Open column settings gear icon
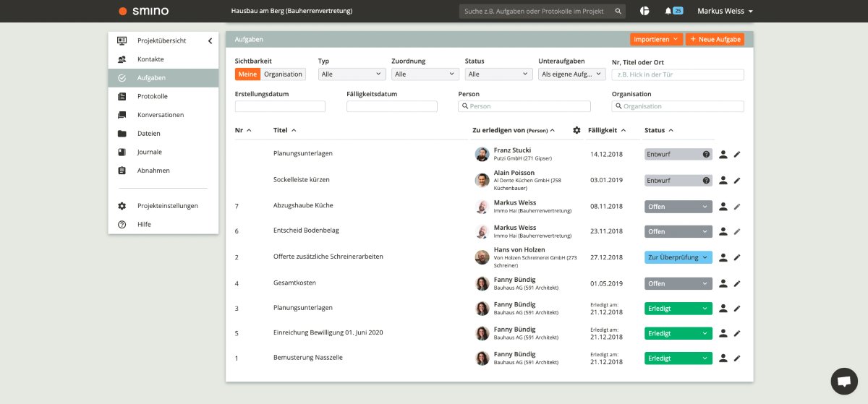 click(x=576, y=130)
